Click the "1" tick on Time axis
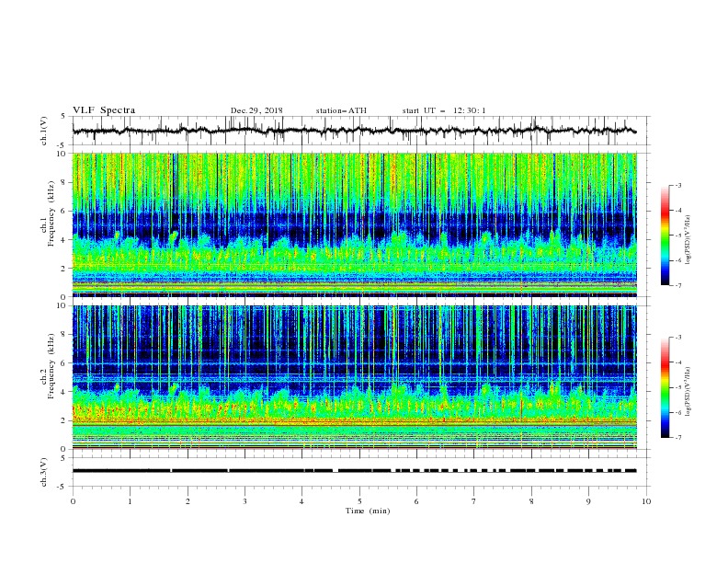The image size is (728, 563). point(130,501)
